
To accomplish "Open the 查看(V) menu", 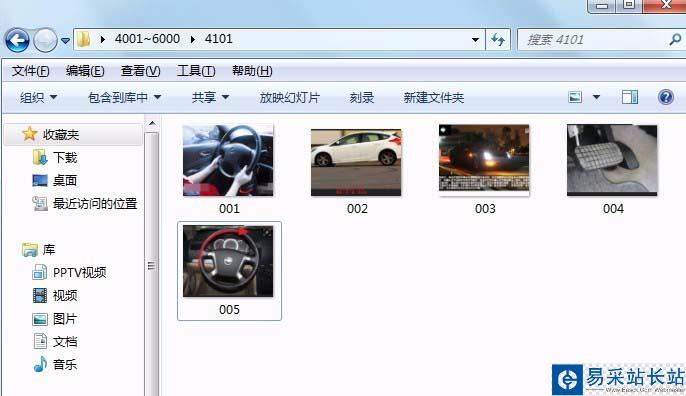I will click(140, 71).
